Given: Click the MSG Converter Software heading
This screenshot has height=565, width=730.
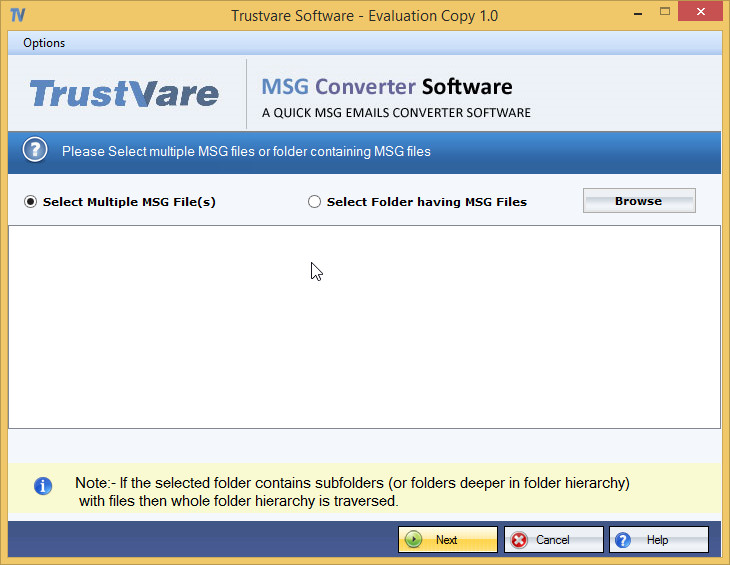Looking at the screenshot, I should pos(386,87).
